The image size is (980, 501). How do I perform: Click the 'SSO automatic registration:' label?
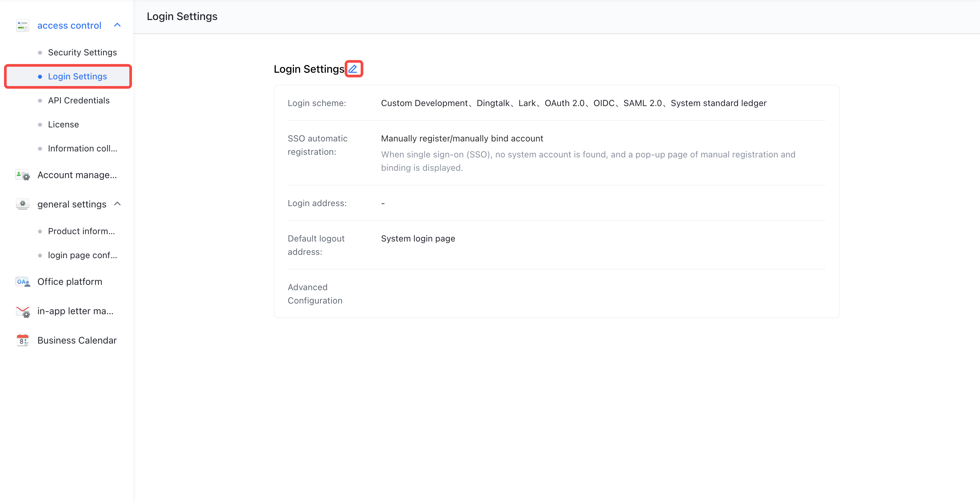(x=318, y=145)
